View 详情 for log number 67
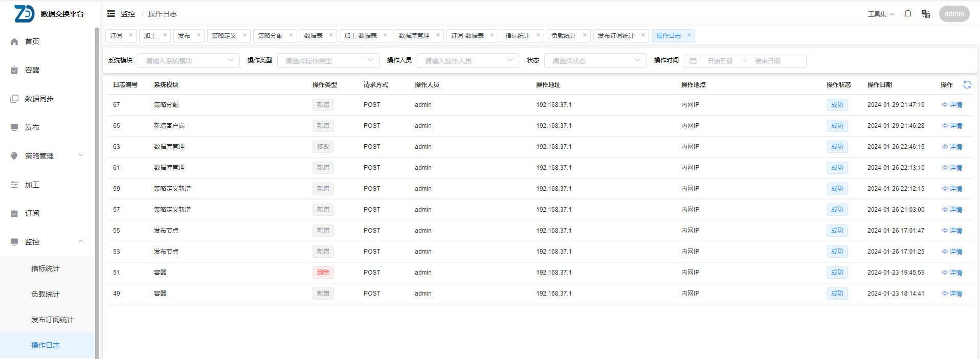Image resolution: width=980 pixels, height=359 pixels. (x=952, y=105)
